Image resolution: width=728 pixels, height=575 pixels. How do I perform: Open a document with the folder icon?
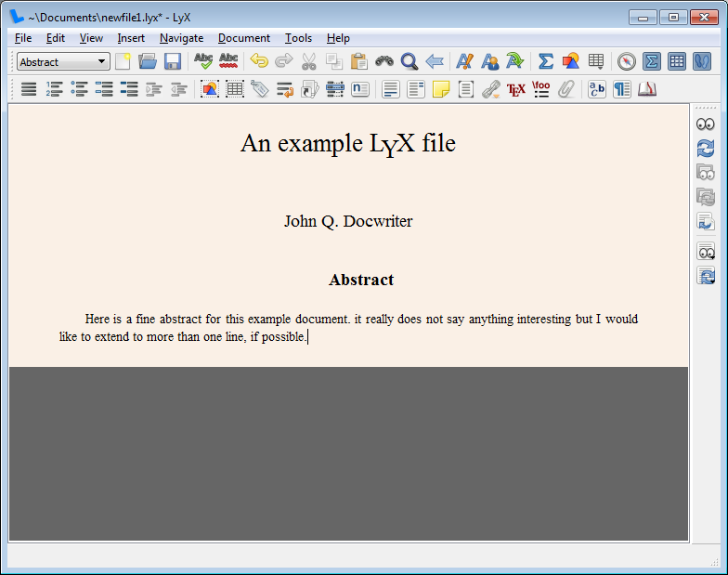pyautogui.click(x=148, y=61)
